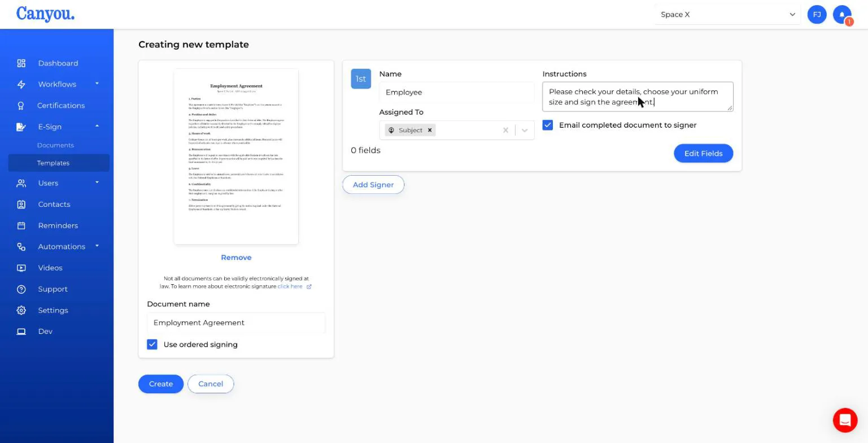The width and height of the screenshot is (868, 443).
Task: Select Templates in the sidebar
Action: coord(59,163)
